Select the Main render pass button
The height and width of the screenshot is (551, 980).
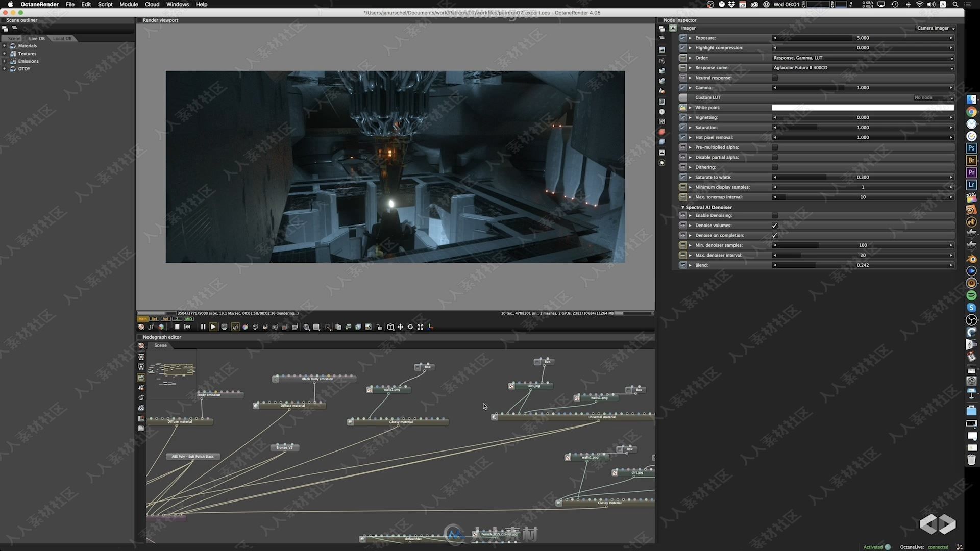tap(142, 319)
